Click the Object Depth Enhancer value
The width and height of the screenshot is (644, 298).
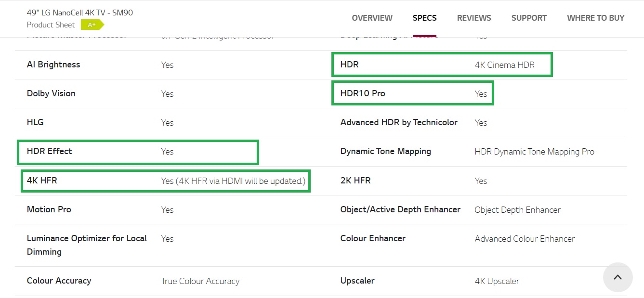coord(517,210)
